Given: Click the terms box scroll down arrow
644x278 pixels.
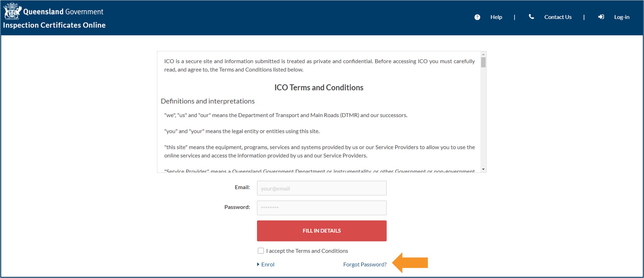Looking at the screenshot, I should [x=483, y=169].
